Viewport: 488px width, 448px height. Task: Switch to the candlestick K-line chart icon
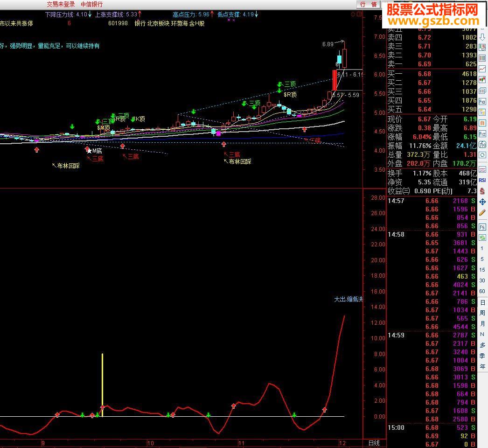(482, 80)
